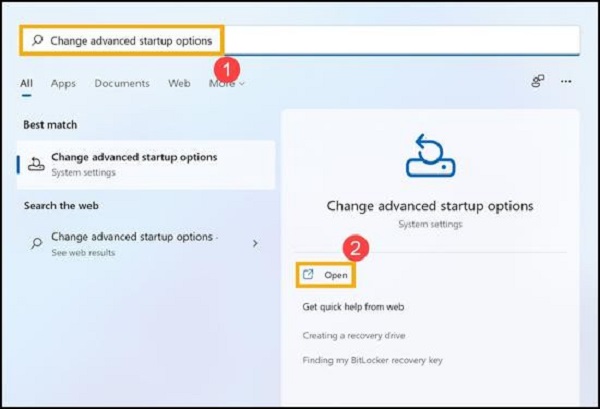Click the external-link icon beside Open
This screenshot has width=600, height=409.
coord(308,274)
